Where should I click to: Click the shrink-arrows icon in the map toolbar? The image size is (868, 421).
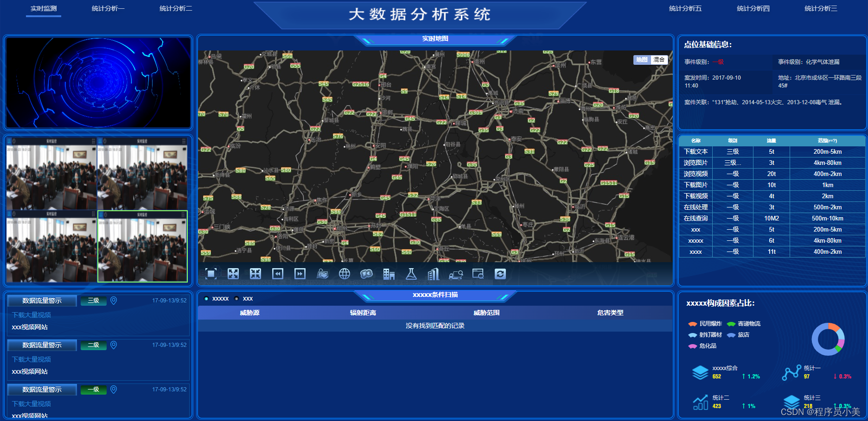click(x=255, y=274)
